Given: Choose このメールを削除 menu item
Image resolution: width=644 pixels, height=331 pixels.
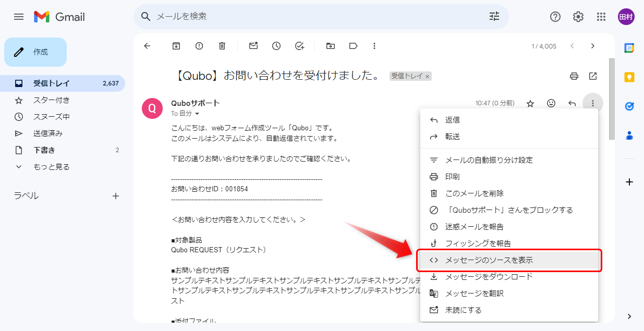Looking at the screenshot, I should coord(509,193).
